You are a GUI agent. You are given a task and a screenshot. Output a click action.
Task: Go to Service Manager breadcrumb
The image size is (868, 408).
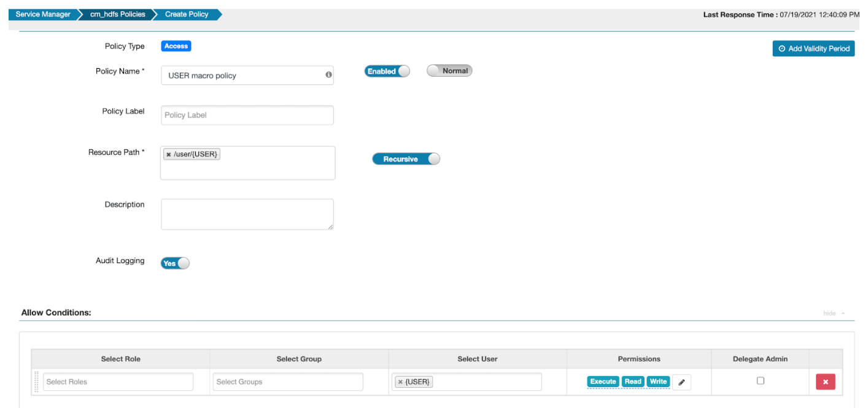[x=43, y=14]
